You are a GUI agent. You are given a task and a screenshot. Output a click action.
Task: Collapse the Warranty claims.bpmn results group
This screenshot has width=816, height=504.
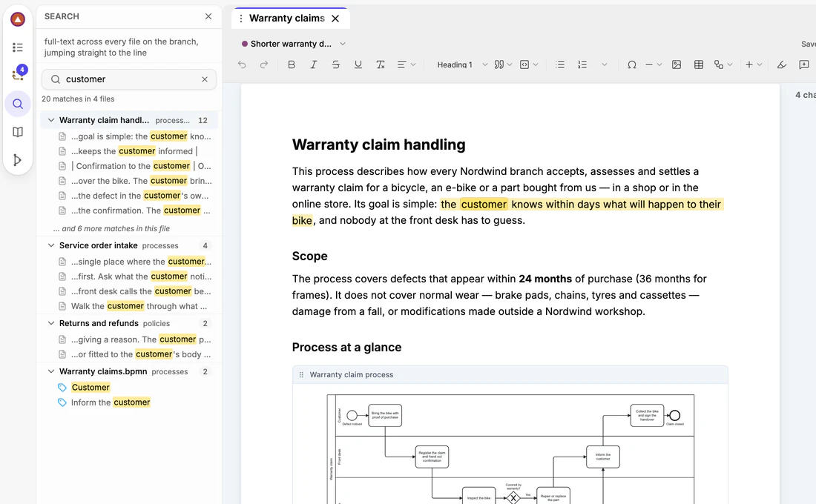point(51,371)
